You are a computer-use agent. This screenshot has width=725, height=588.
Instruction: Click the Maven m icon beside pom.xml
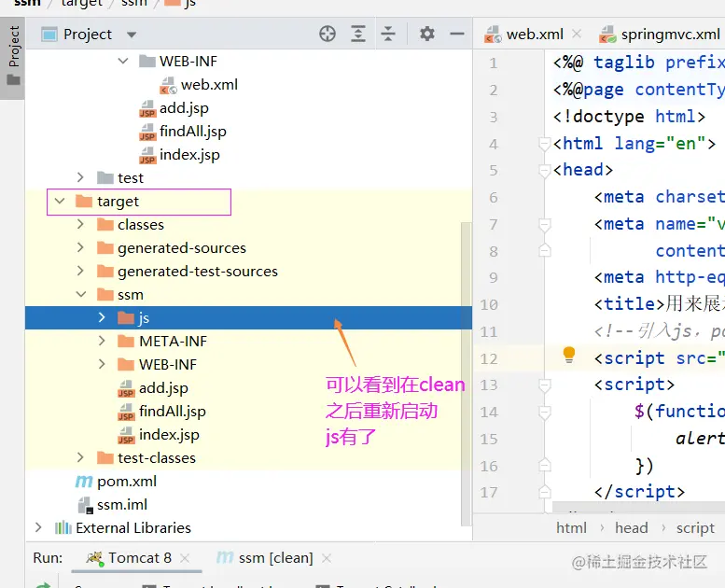click(84, 482)
